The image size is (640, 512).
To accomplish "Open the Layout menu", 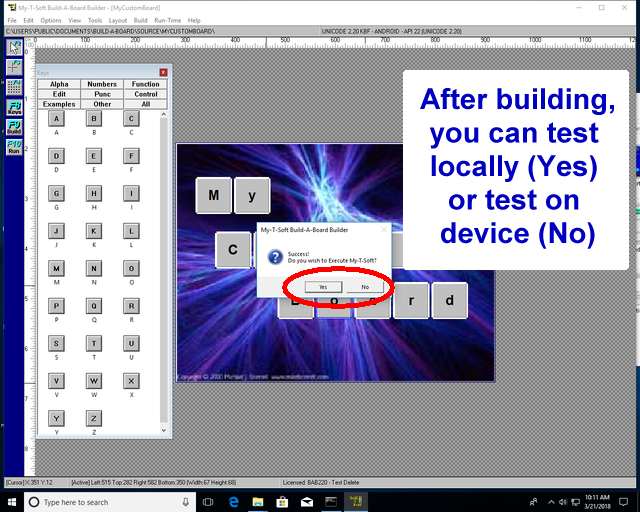I will (x=118, y=20).
